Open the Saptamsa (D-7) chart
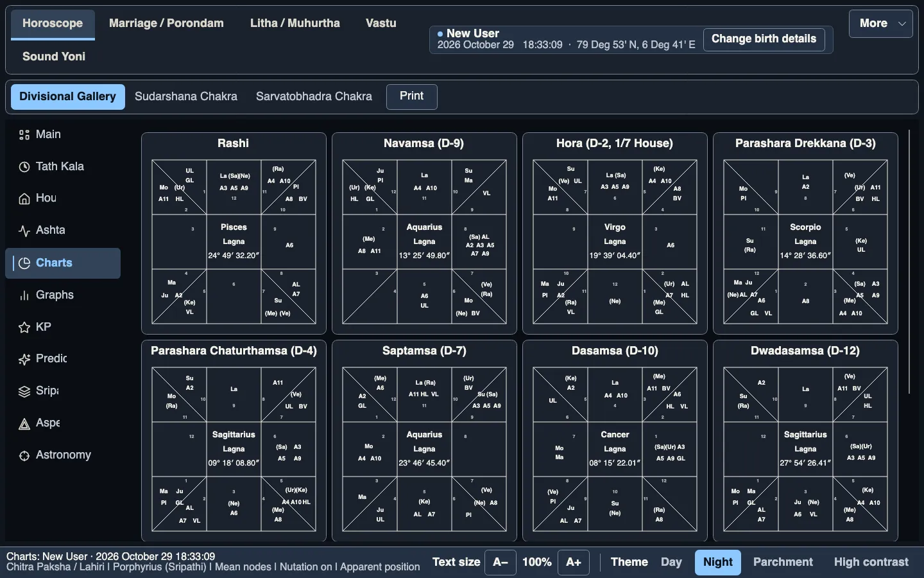This screenshot has height=578, width=924. [x=424, y=441]
